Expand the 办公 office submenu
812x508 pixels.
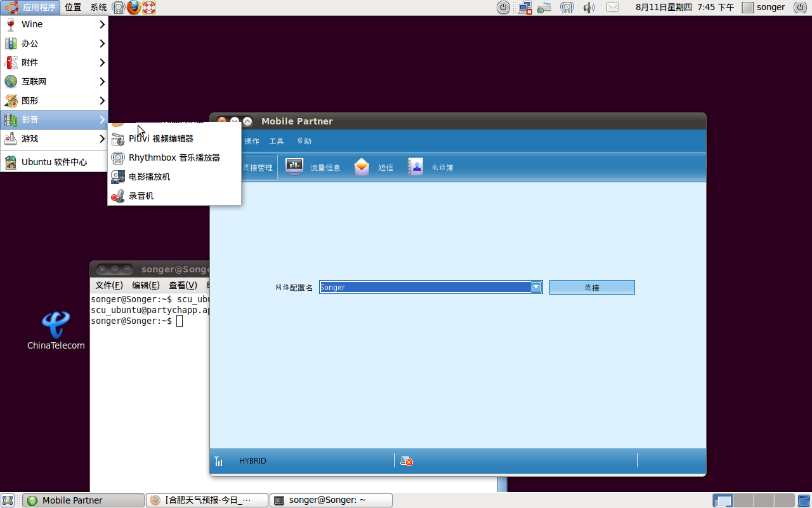(x=54, y=43)
